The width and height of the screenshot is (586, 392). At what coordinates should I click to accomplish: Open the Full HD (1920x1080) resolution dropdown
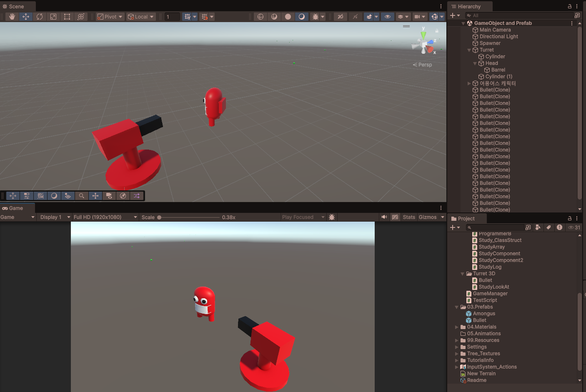click(105, 217)
